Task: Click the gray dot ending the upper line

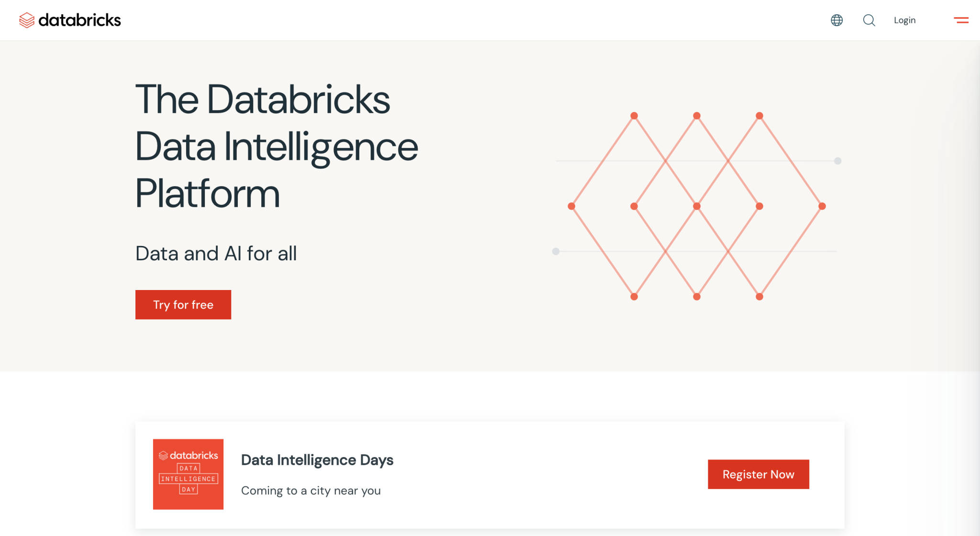Action: (837, 161)
